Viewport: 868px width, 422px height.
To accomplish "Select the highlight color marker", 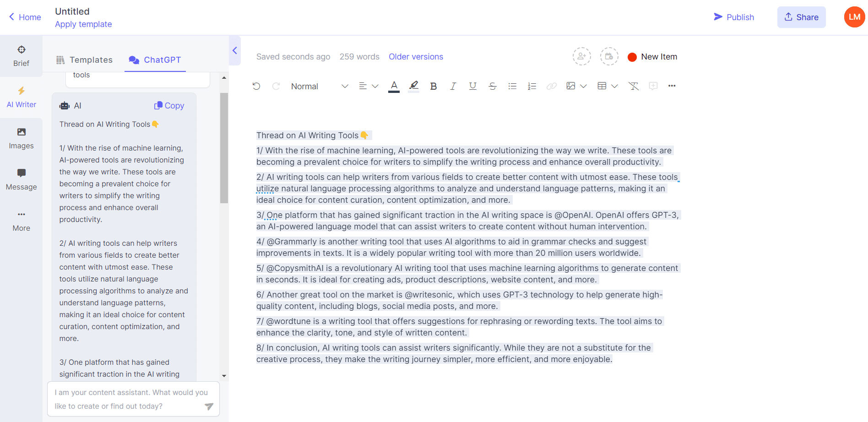I will [414, 86].
